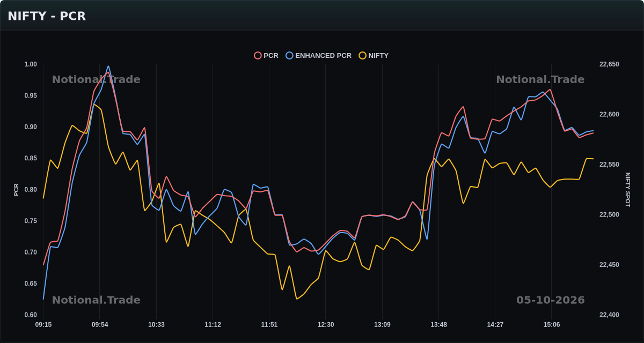644x343 pixels.
Task: Click the chart title NIFTY - PCR
Action: pyautogui.click(x=47, y=16)
